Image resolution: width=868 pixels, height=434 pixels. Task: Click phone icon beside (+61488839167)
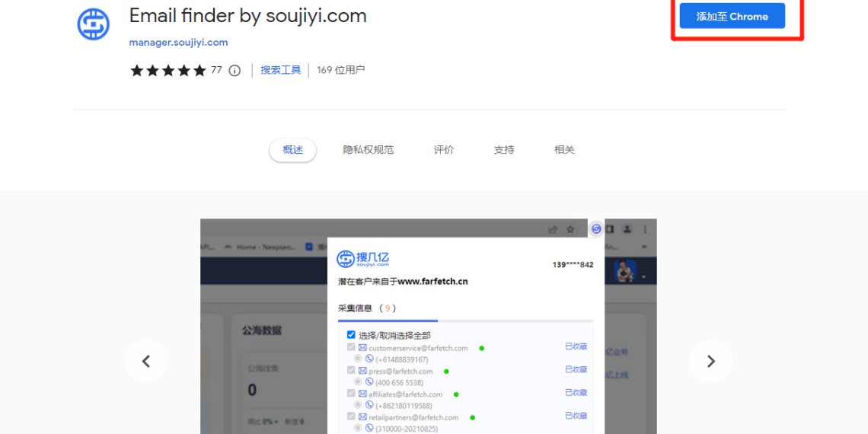370,359
